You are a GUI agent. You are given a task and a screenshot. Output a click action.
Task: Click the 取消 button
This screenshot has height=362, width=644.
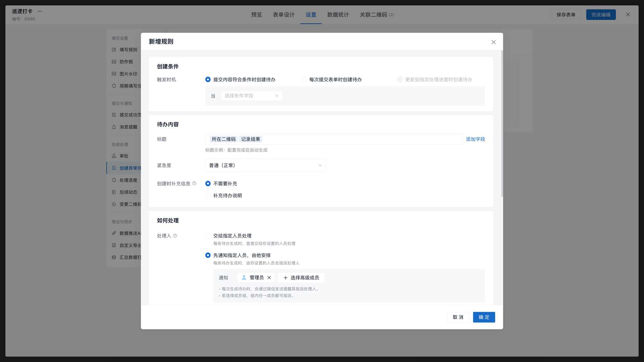pos(458,317)
